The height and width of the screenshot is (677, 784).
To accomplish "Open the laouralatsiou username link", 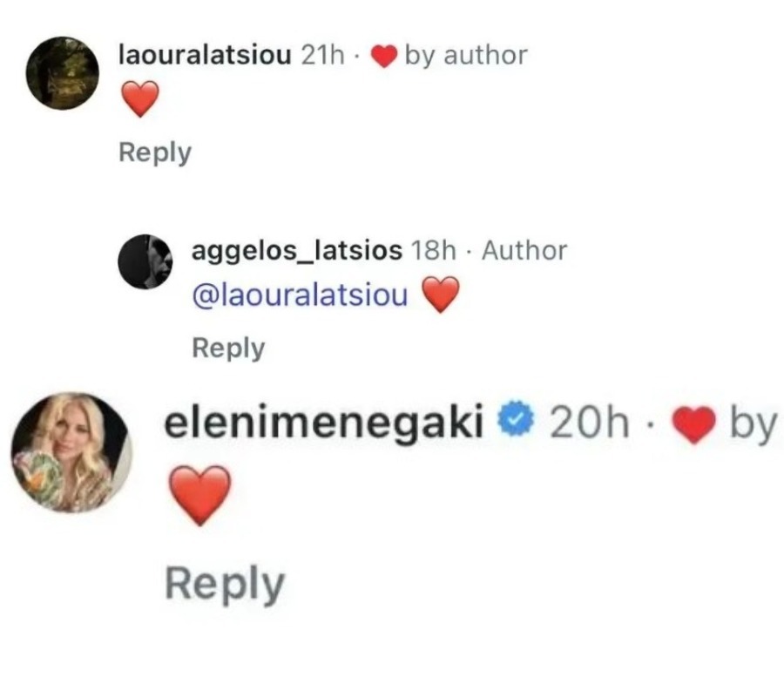I will [x=205, y=55].
